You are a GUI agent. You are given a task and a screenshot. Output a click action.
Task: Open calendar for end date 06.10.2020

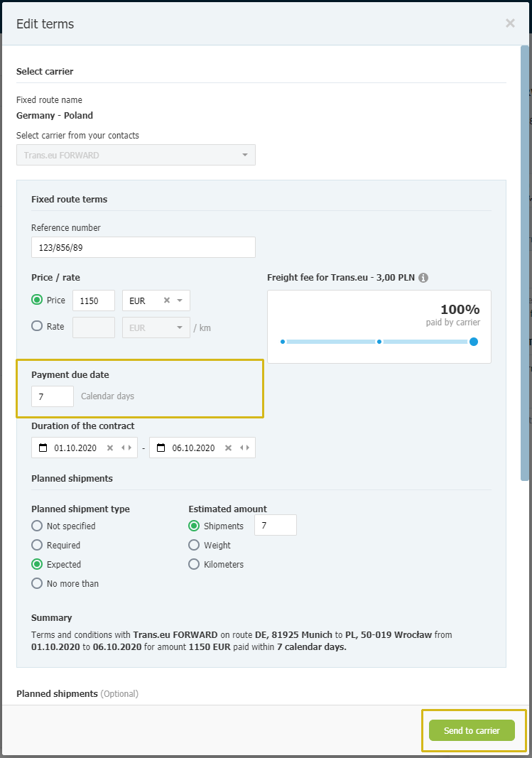click(161, 448)
